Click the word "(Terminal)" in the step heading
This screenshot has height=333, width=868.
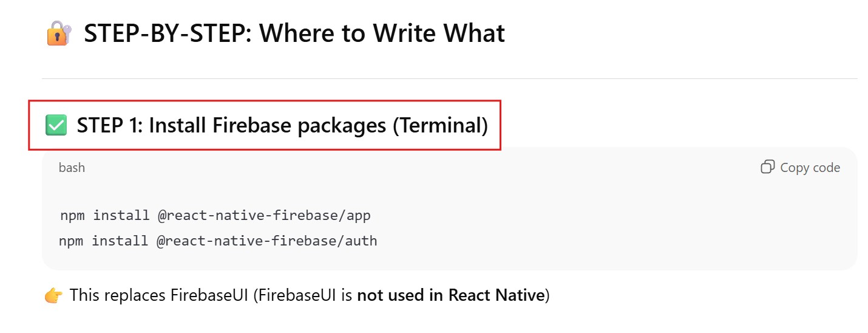440,126
